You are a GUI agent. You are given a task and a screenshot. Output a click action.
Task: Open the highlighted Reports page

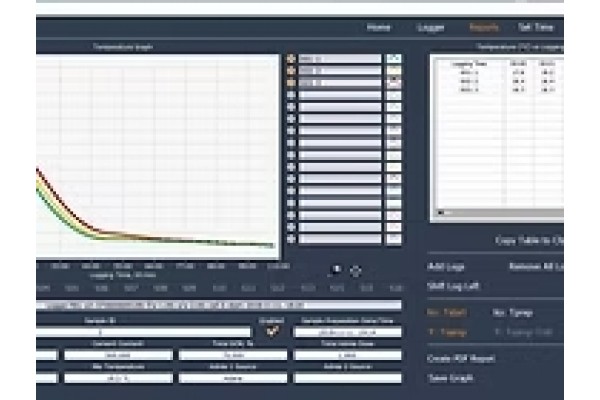point(484,28)
